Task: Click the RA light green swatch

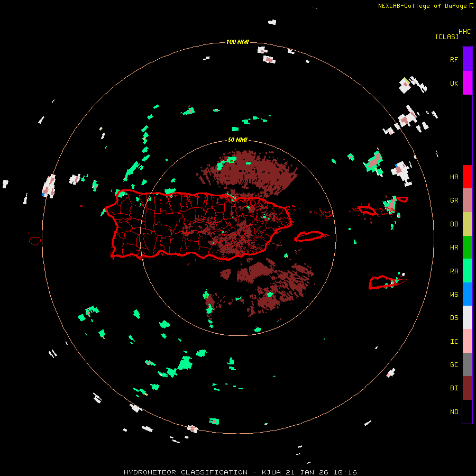Action: [x=467, y=271]
